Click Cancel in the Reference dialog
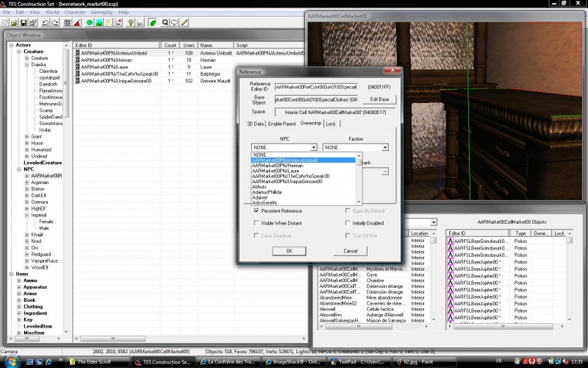 [351, 251]
